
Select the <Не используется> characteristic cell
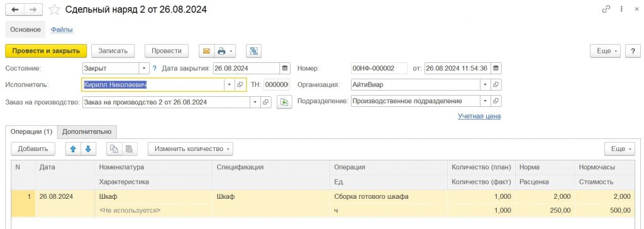(153, 211)
